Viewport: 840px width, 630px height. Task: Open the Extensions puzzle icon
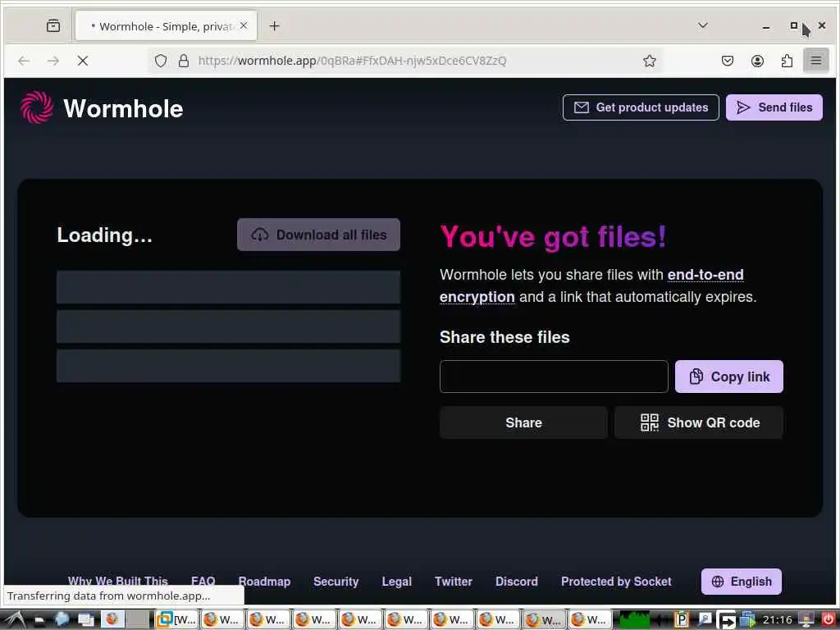click(787, 61)
